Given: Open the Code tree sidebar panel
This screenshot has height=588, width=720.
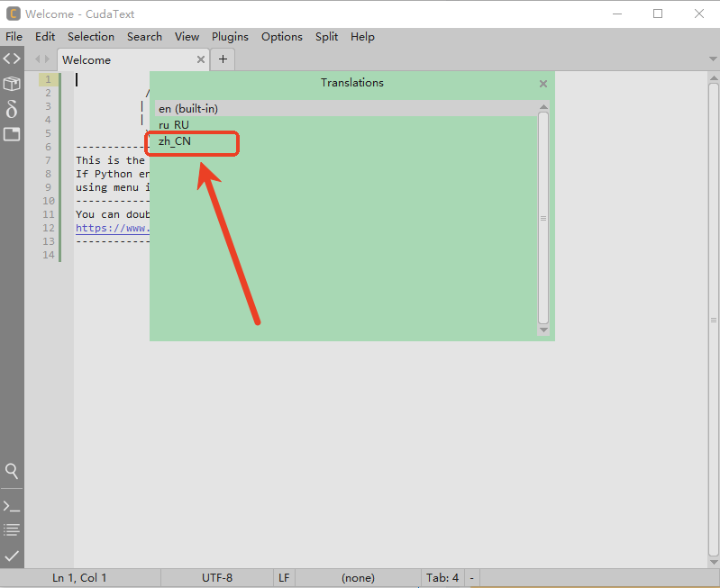Looking at the screenshot, I should pos(12,59).
